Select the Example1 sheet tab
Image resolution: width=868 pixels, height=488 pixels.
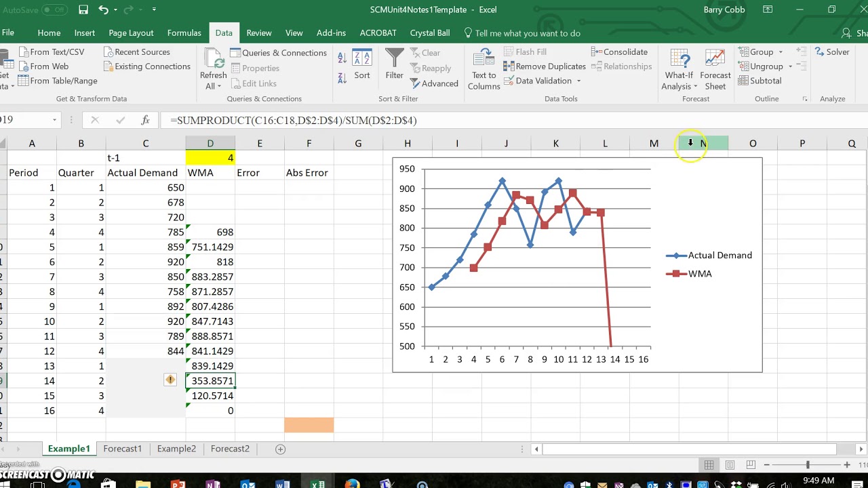tap(68, 449)
